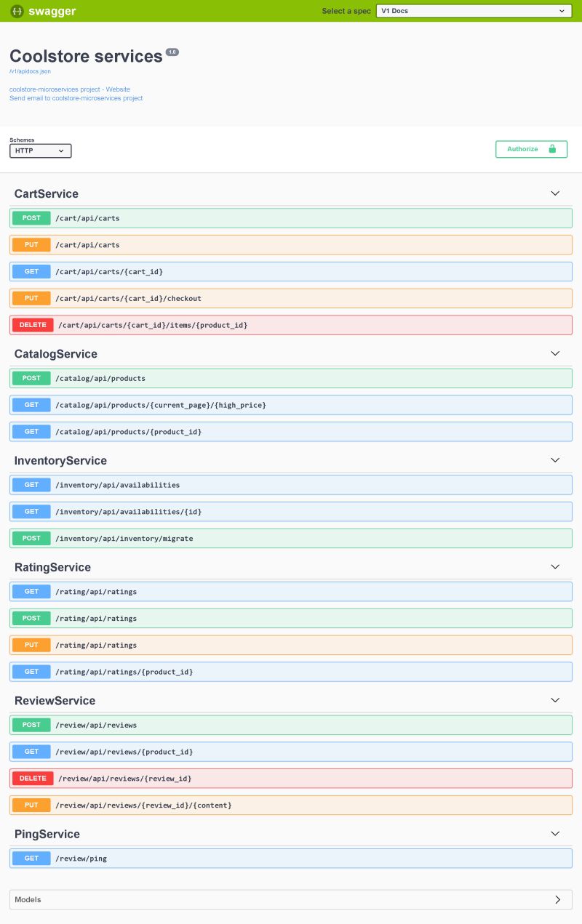Click the /v1/apidocs.json link
Screen dimensions: 582x924
tap(30, 71)
